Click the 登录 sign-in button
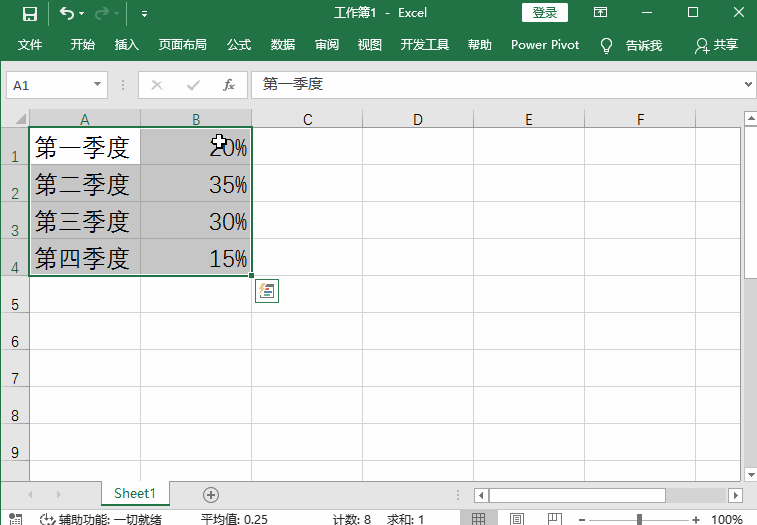 coord(545,13)
